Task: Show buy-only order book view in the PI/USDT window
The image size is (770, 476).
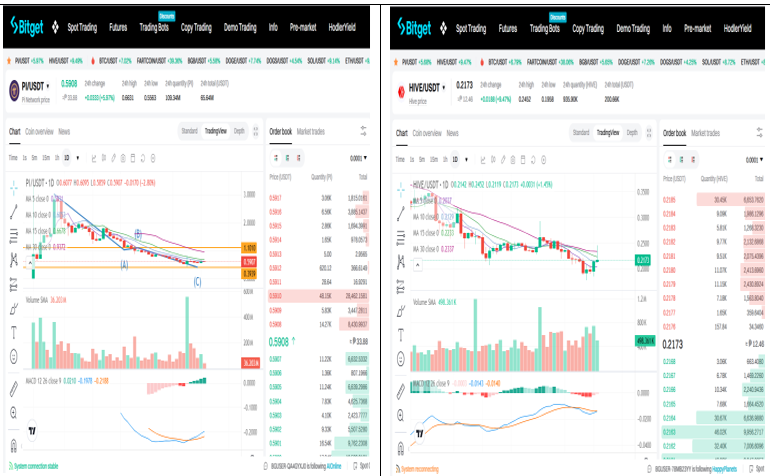Action: click(287, 158)
